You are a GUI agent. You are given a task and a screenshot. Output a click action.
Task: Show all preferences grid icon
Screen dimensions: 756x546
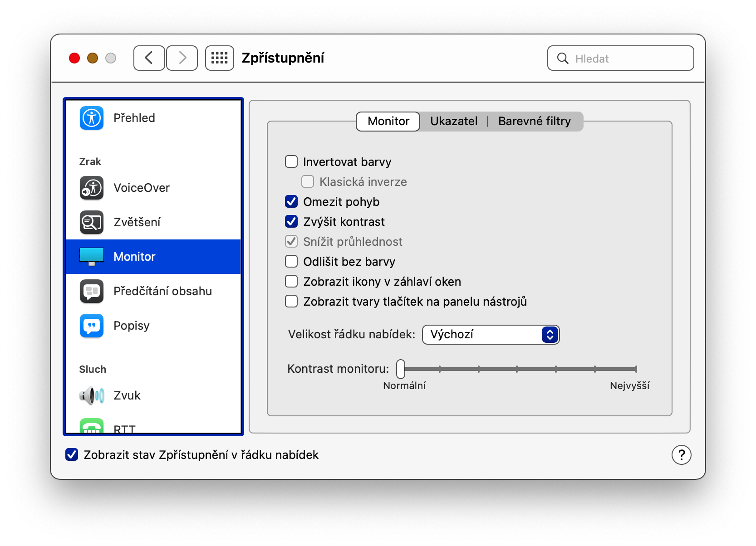(220, 58)
